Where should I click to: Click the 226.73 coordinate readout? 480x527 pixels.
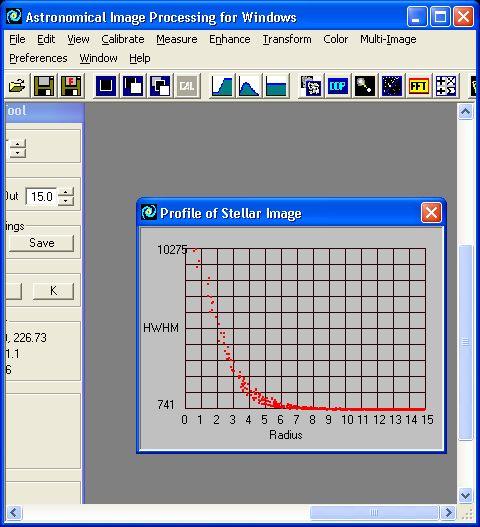(x=30, y=337)
